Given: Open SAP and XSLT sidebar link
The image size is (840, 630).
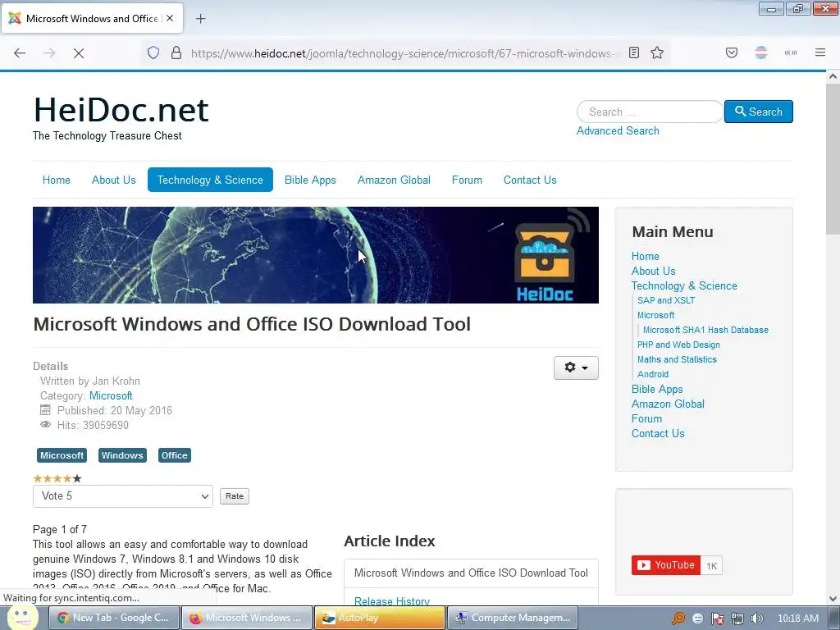Looking at the screenshot, I should pos(666,300).
